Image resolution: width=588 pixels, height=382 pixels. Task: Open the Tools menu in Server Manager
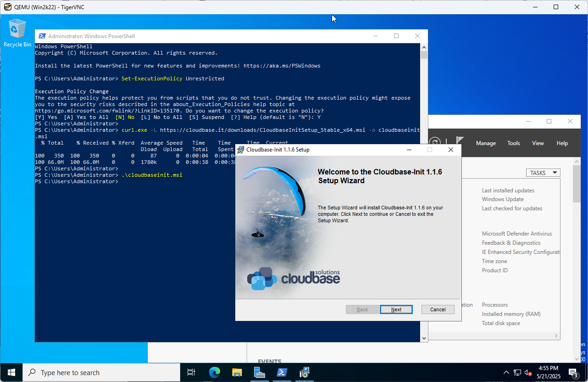pos(514,143)
